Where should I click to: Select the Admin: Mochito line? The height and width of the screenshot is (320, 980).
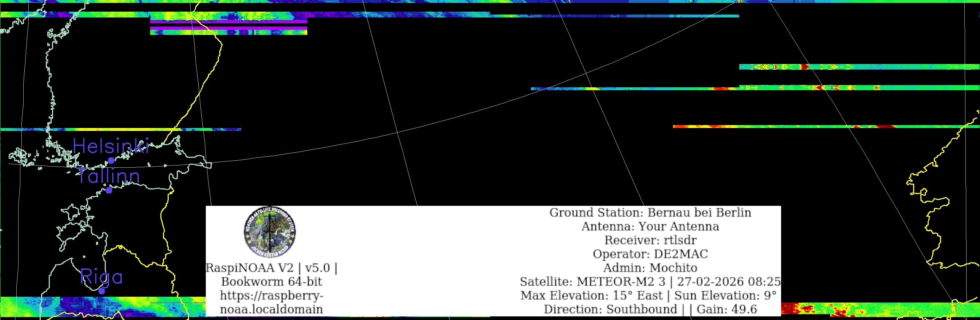tap(650, 268)
